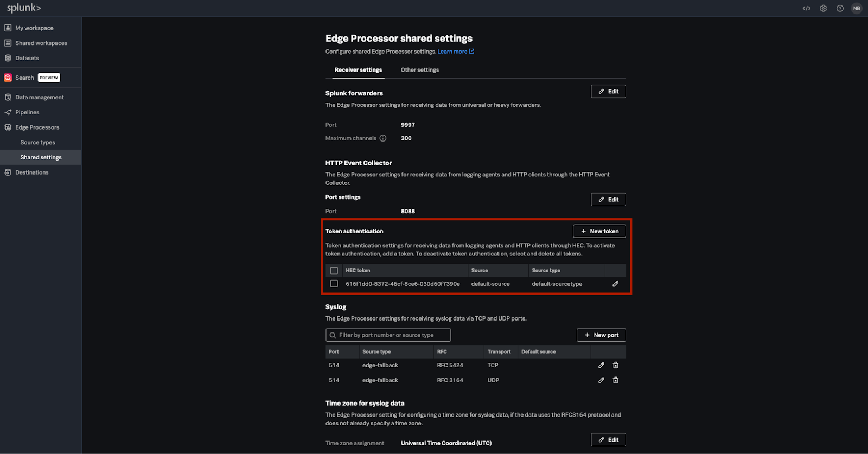Screen dimensions: 868x454
Task: Click the HEC port value 8088
Action: point(408,212)
